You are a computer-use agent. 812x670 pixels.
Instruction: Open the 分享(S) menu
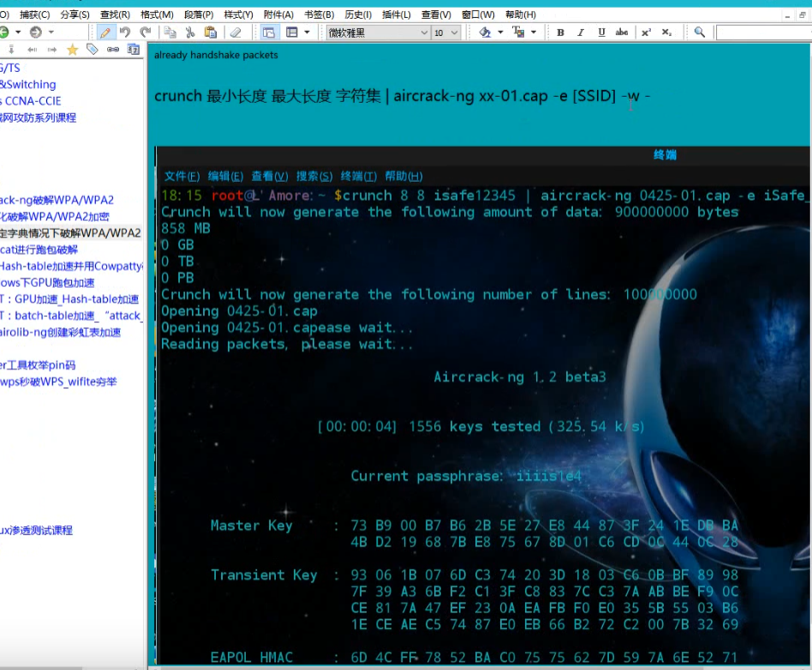[75, 15]
